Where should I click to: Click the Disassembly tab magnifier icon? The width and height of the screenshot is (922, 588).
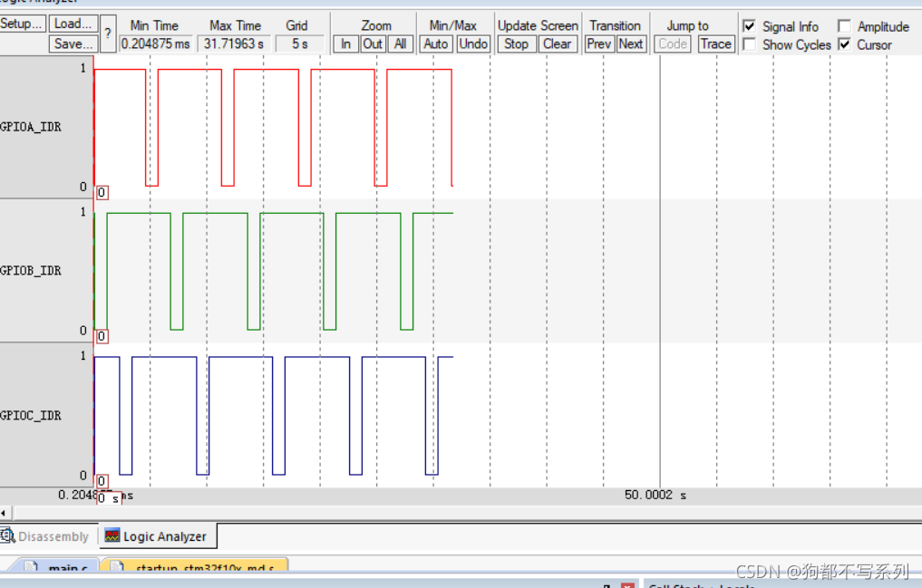pos(7,535)
